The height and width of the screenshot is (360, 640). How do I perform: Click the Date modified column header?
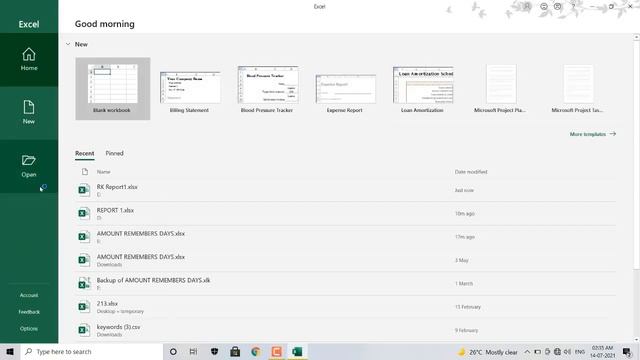click(471, 172)
